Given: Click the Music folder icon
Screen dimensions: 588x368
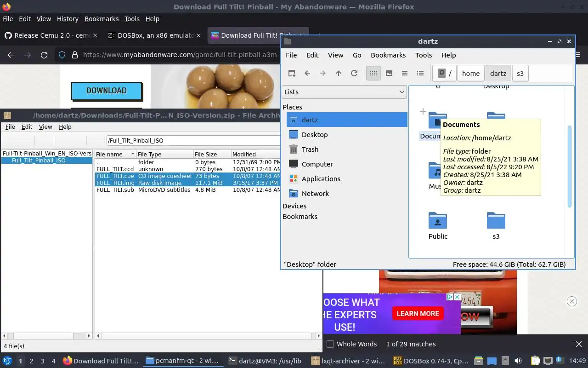Looking at the screenshot, I should [x=434, y=171].
